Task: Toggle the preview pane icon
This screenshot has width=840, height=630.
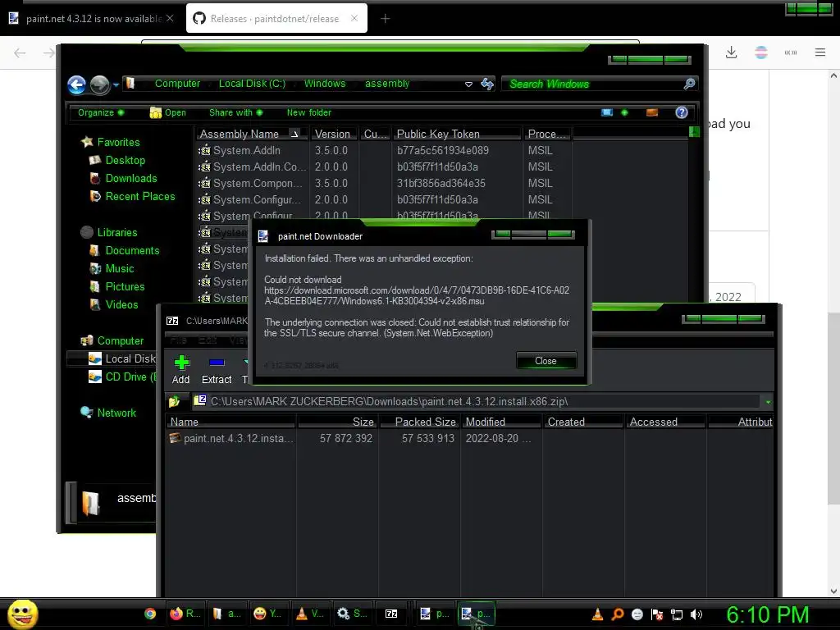Action: click(652, 112)
